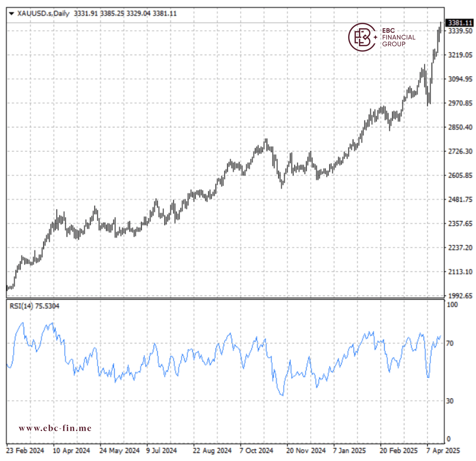Screen dimensions: 476x461
Task: Click the 2605.85 price axis label
Action: click(460, 175)
